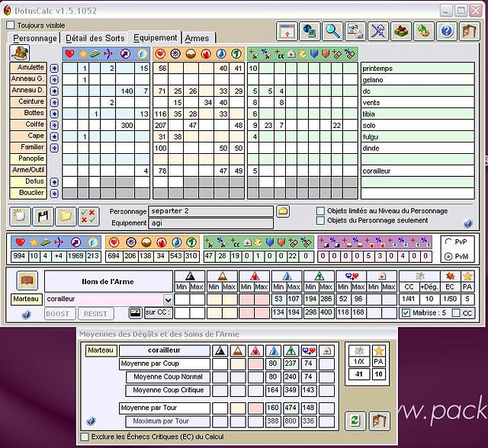Screen dimensions: 488x448
Task: Expand the Coiffe row selector arrow
Action: (54, 125)
